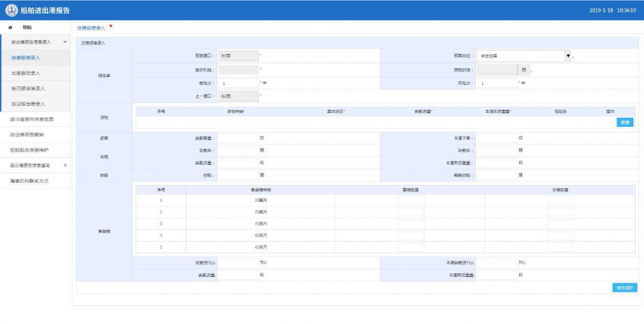Click the blue 新增 button in cargo table

[625, 122]
